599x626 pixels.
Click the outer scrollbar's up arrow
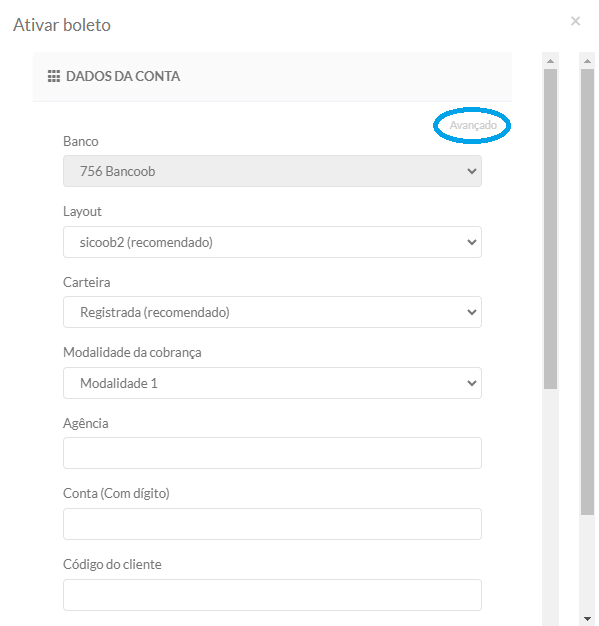(x=587, y=61)
